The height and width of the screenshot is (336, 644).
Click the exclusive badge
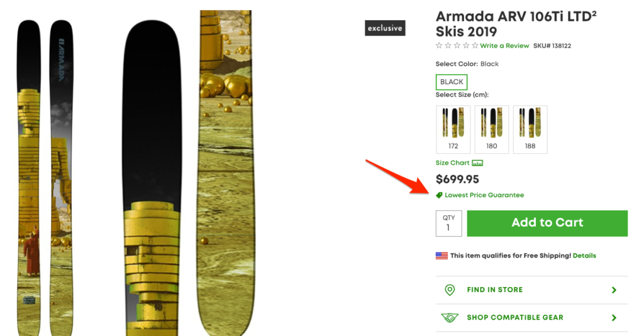385,28
